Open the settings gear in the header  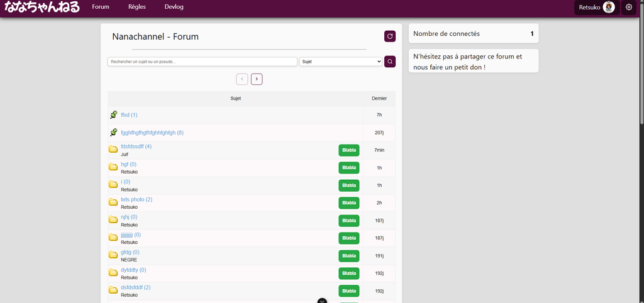(x=629, y=8)
